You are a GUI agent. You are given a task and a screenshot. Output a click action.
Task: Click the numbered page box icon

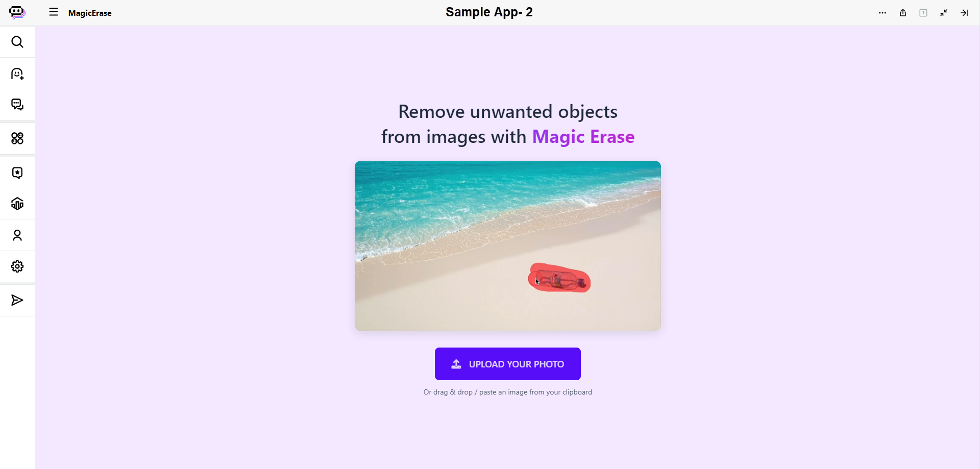coord(923,13)
